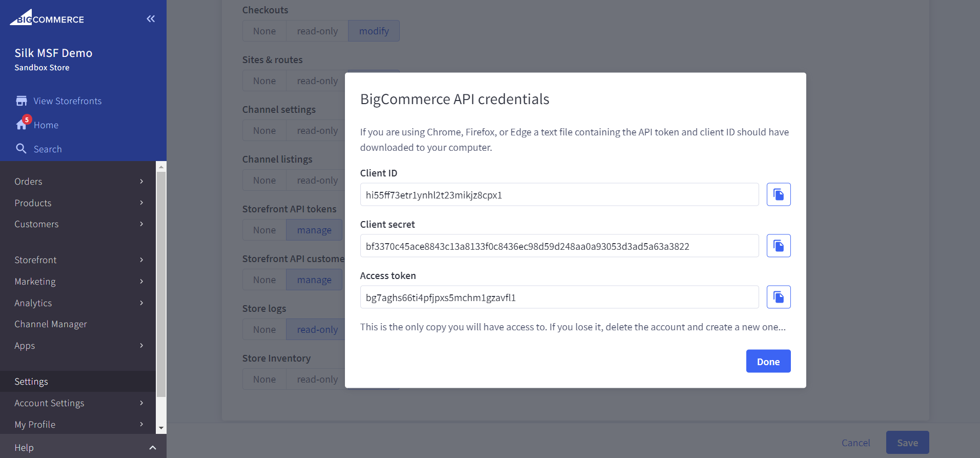980x458 pixels.
Task: Set Storefront API customer impersonation to manage
Action: pyautogui.click(x=314, y=280)
